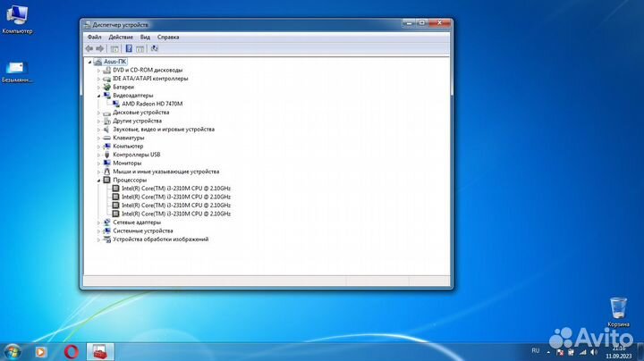The image size is (644, 361).
Task: Select Мониторы category text
Action: pos(127,164)
